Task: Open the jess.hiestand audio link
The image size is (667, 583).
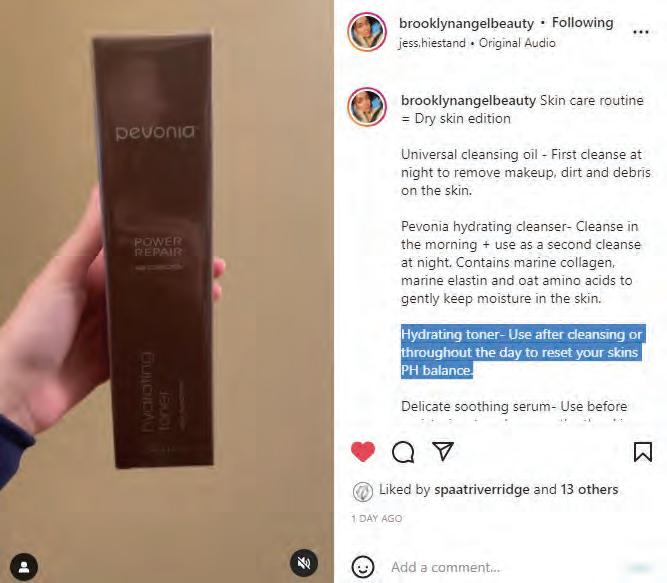Action: click(432, 43)
